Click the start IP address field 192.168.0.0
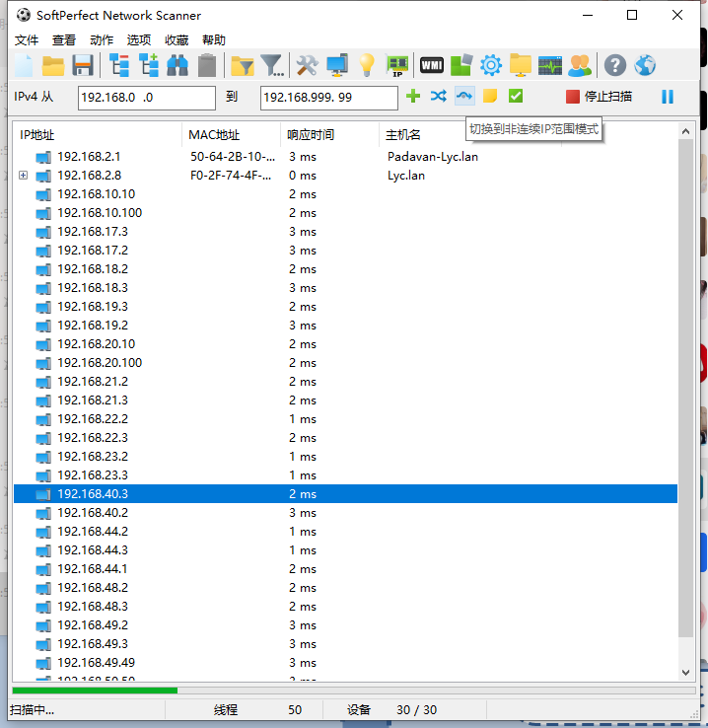The height and width of the screenshot is (728, 708). 147,98
